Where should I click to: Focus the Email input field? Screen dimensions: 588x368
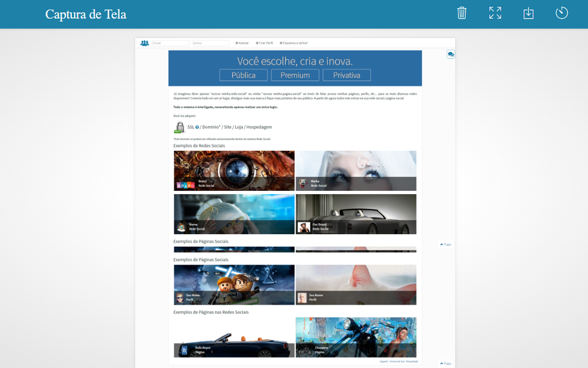coord(170,43)
